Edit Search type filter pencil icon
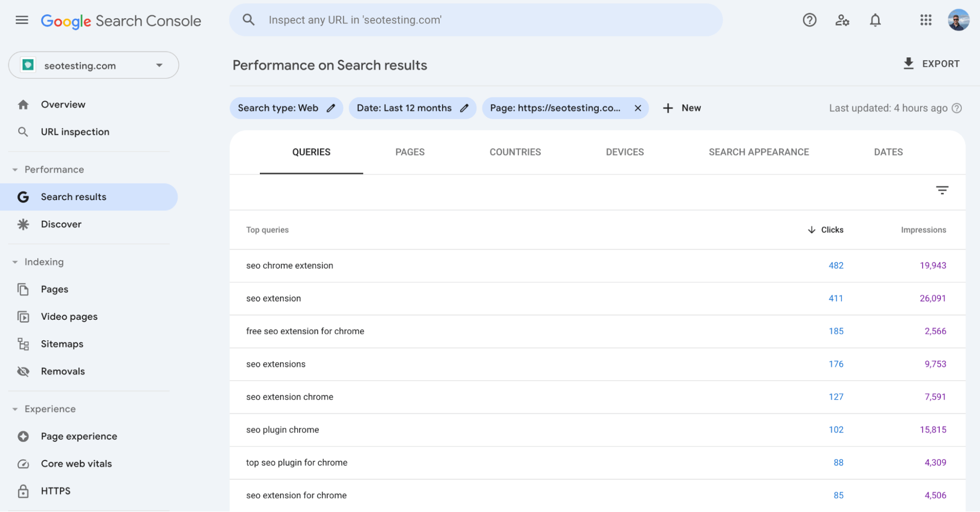Screen dimensions: 980x512 (x=331, y=108)
